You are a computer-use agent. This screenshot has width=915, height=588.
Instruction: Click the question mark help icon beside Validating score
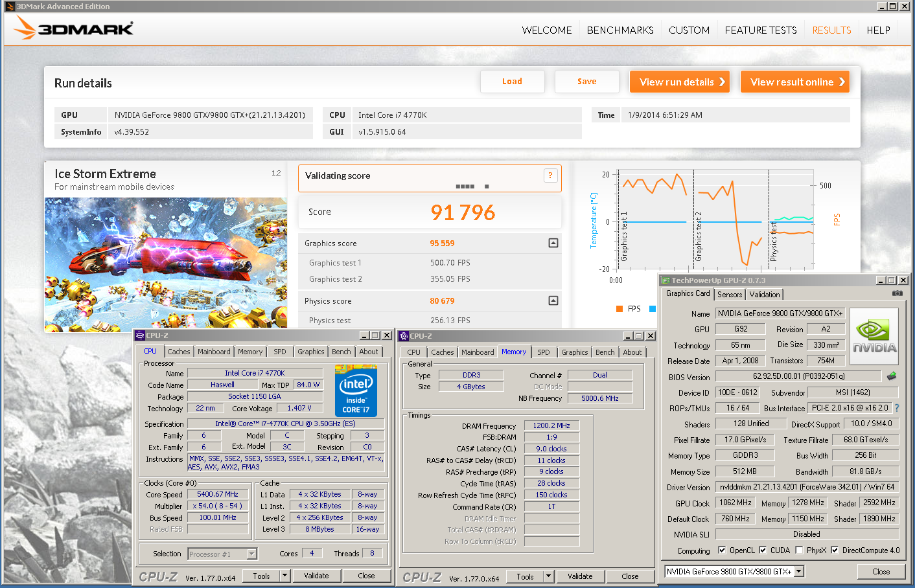click(x=551, y=175)
